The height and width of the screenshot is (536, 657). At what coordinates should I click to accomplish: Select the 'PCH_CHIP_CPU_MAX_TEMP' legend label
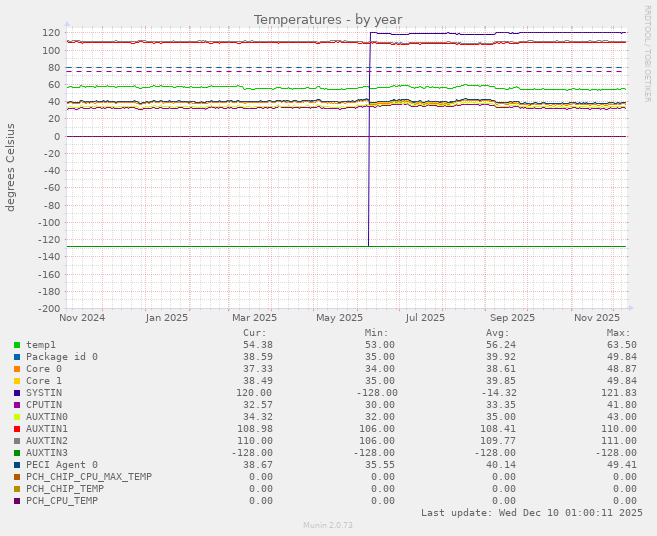(89, 476)
